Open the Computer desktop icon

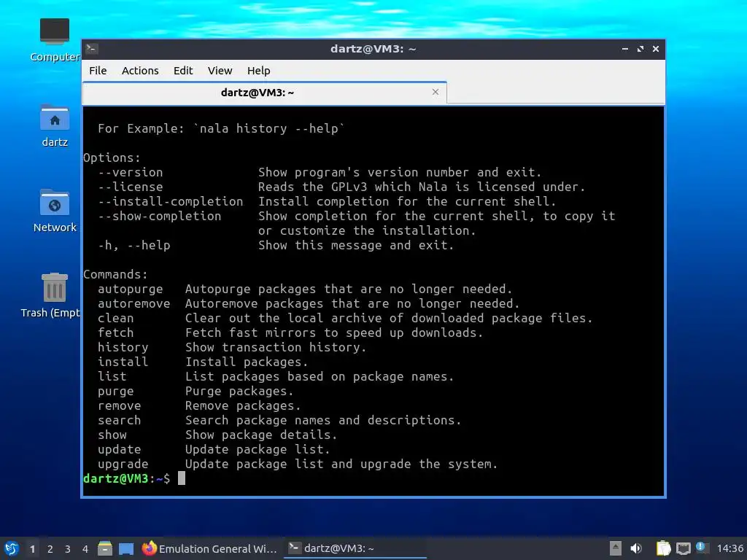tap(55, 40)
